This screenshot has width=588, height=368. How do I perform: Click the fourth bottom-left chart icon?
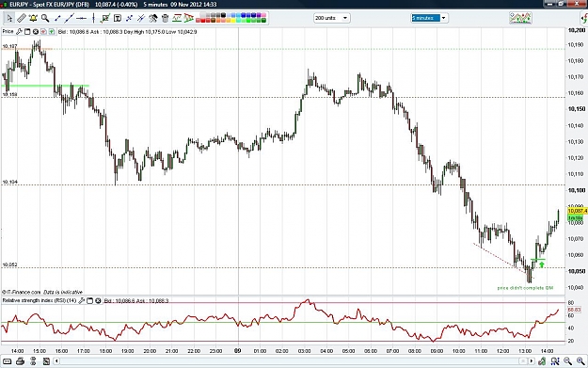pyautogui.click(x=46, y=361)
